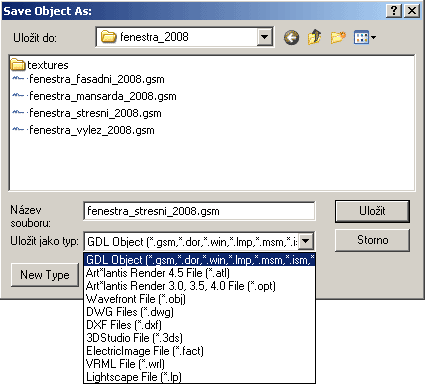
Task: Select fenestra_fasadni_2008.gsm file
Action: pyautogui.click(x=88, y=79)
